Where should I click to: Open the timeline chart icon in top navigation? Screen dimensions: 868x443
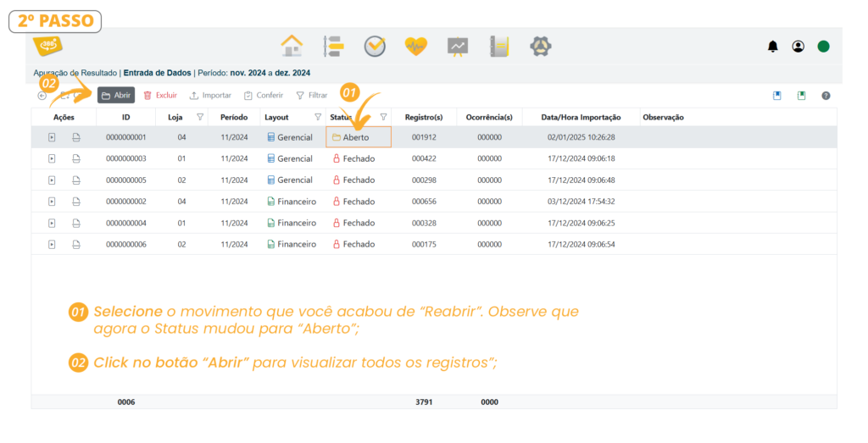[333, 47]
